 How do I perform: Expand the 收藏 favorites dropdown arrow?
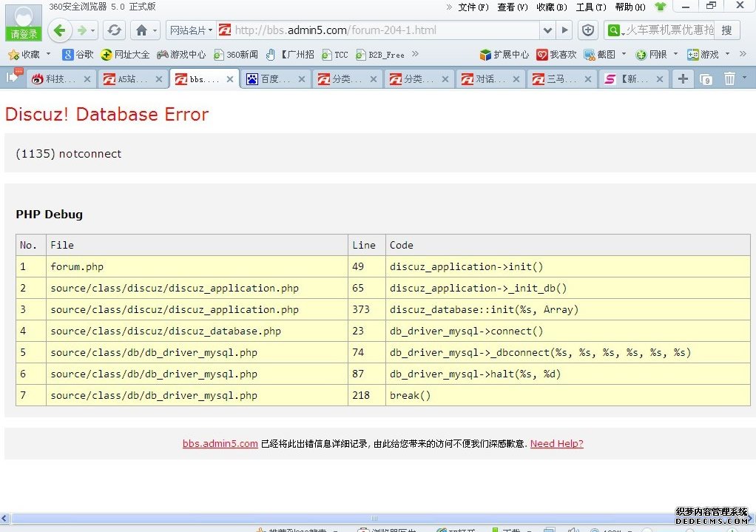48,54
